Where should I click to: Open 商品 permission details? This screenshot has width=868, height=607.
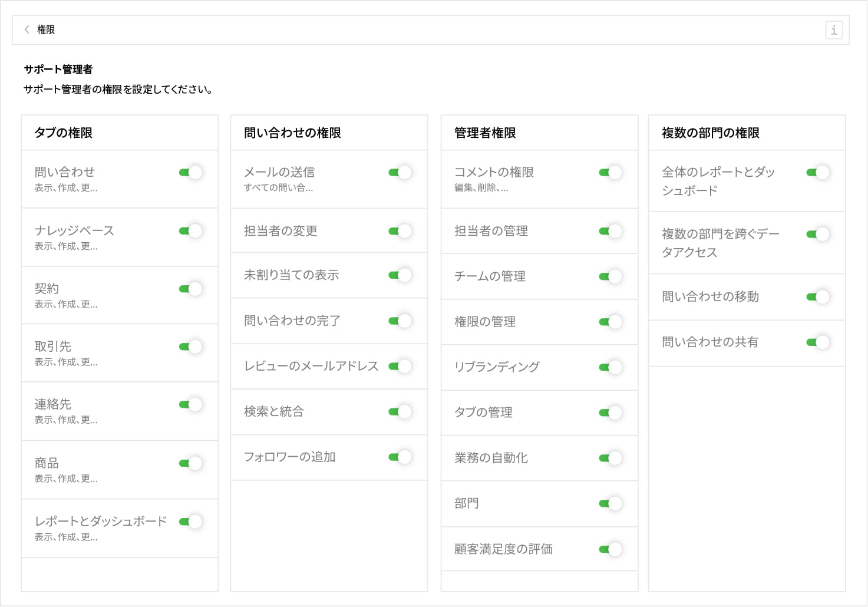click(x=66, y=479)
